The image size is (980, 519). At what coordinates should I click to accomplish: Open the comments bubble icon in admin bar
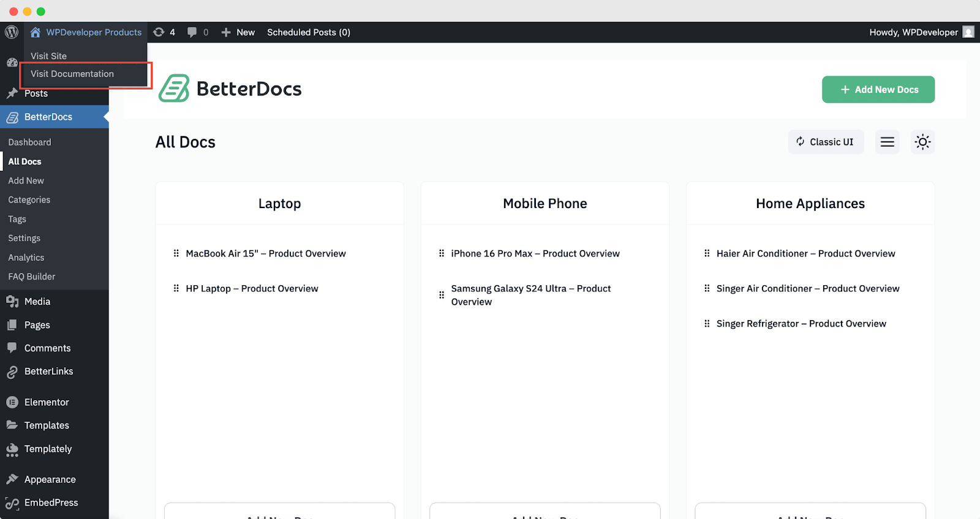192,32
